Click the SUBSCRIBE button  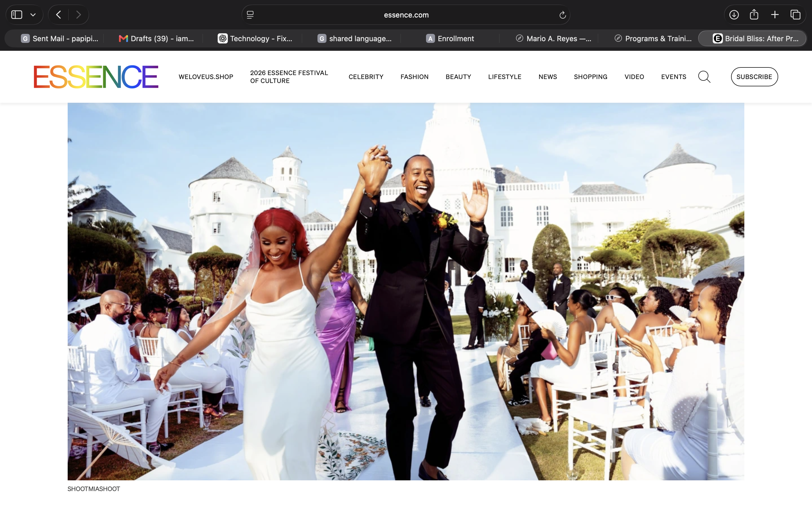pos(754,77)
